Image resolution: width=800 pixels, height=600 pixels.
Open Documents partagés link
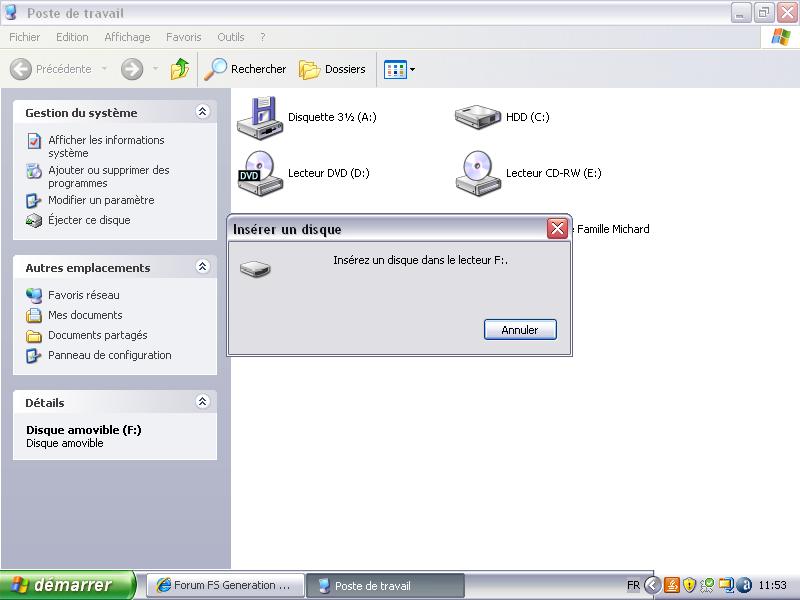coord(97,335)
